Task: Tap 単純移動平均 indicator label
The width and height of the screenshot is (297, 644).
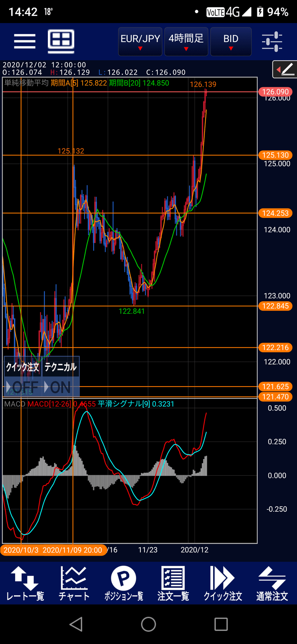Action: point(26,83)
